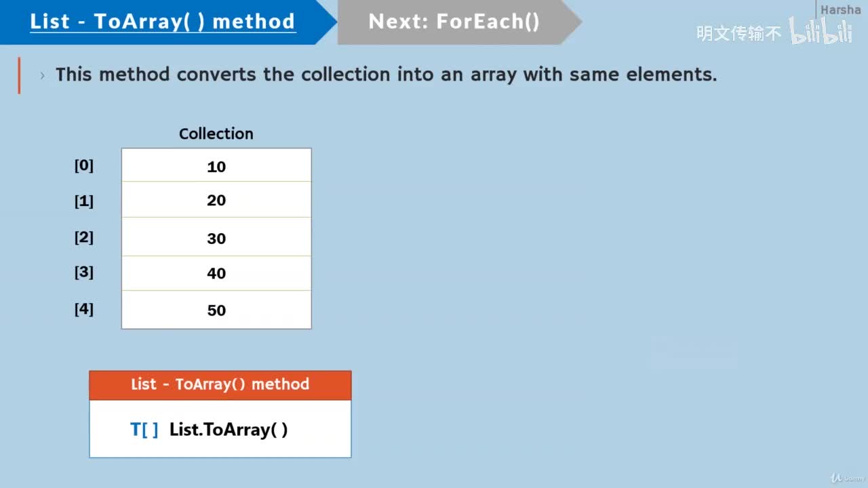Viewport: 868px width, 488px height.
Task: Open the 'Next: ForEach()' tab
Action: tap(454, 22)
